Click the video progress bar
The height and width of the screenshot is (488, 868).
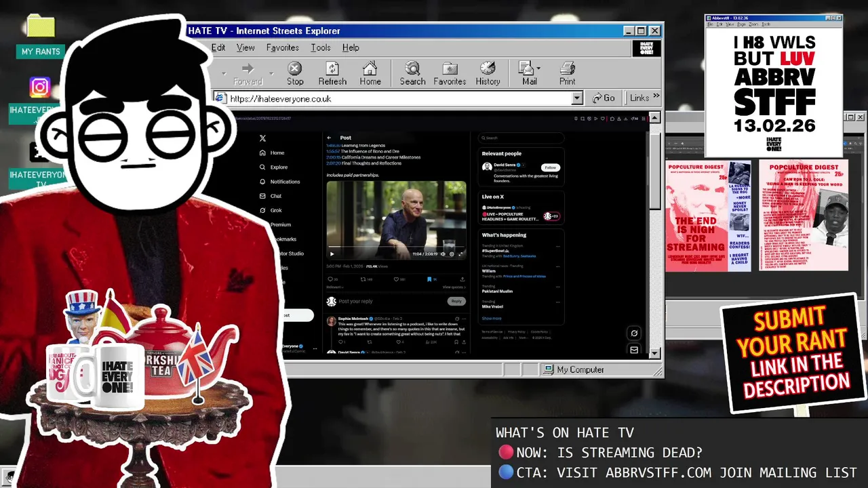click(396, 247)
